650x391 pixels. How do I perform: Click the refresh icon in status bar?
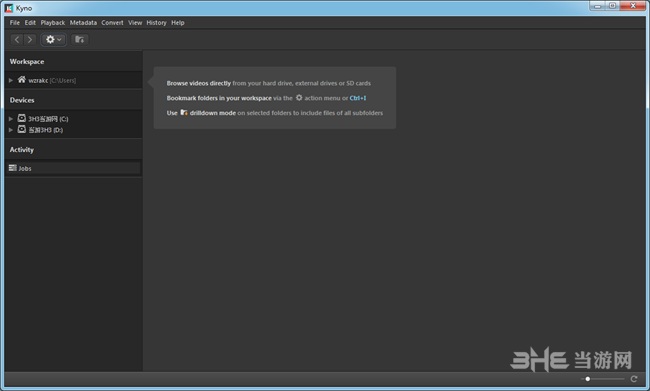[x=634, y=379]
